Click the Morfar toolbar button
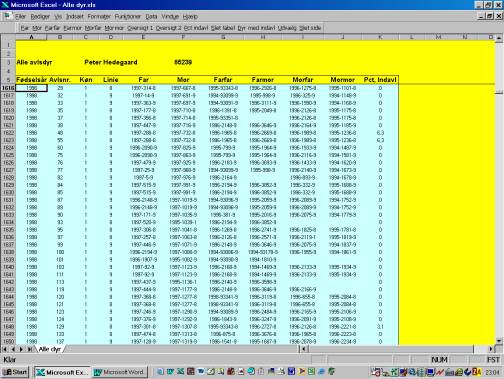The width and height of the screenshot is (504, 379). coord(93,28)
